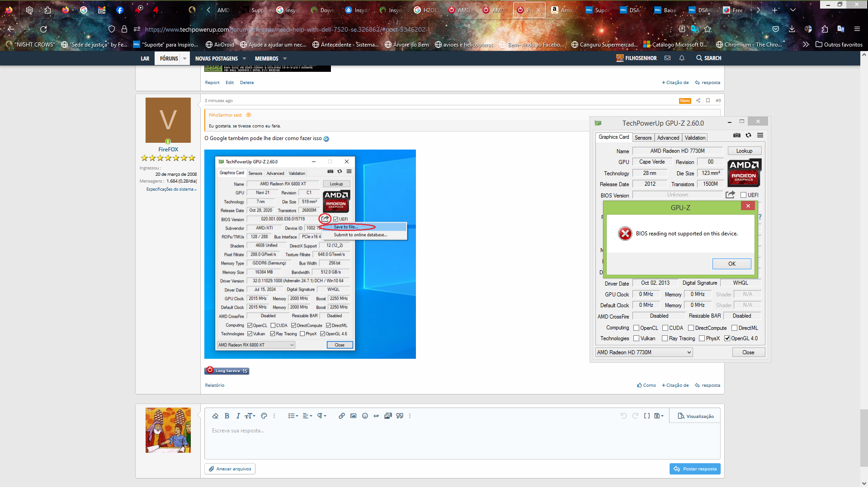Toggle the CUDA checkbox

point(665,328)
